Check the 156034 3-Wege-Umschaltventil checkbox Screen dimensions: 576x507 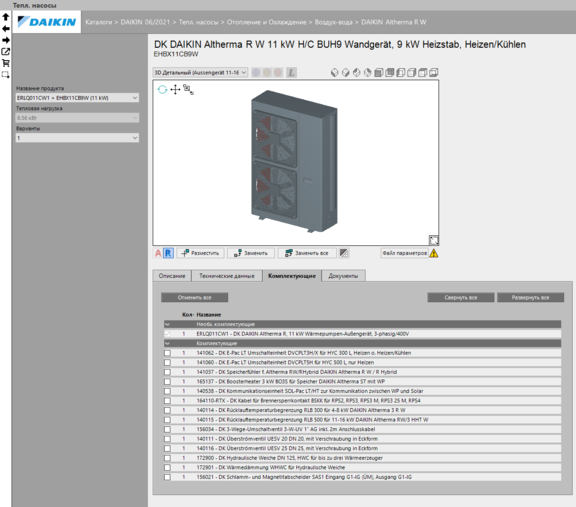click(168, 429)
